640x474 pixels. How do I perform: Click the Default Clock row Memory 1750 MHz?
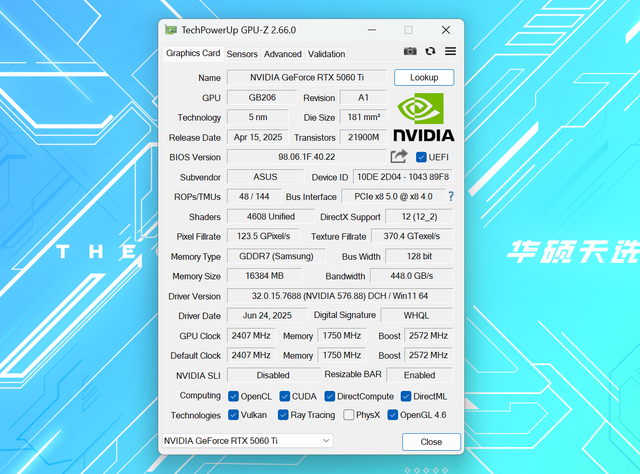click(342, 355)
